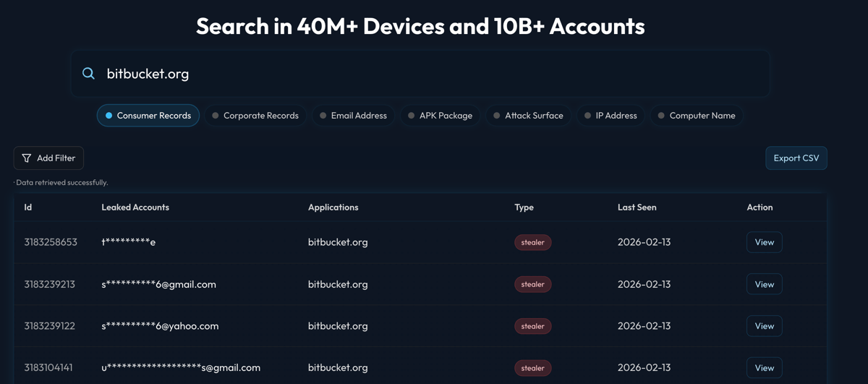Click the Leaked Accounts column header
The width and height of the screenshot is (868, 384).
coord(135,208)
